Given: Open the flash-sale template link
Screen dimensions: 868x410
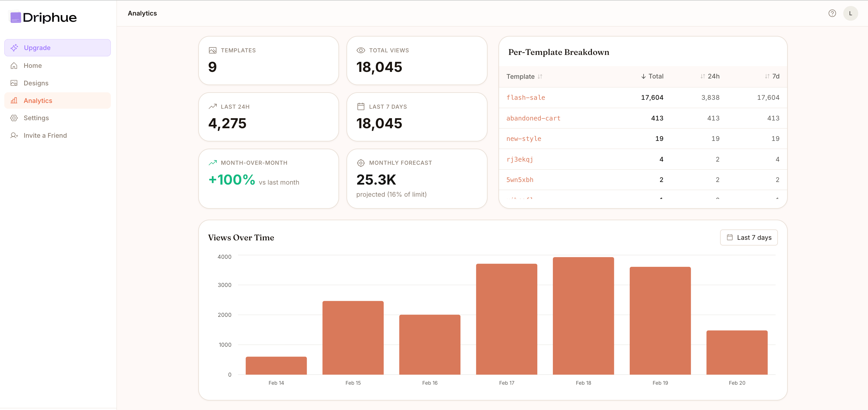Looking at the screenshot, I should click(526, 98).
